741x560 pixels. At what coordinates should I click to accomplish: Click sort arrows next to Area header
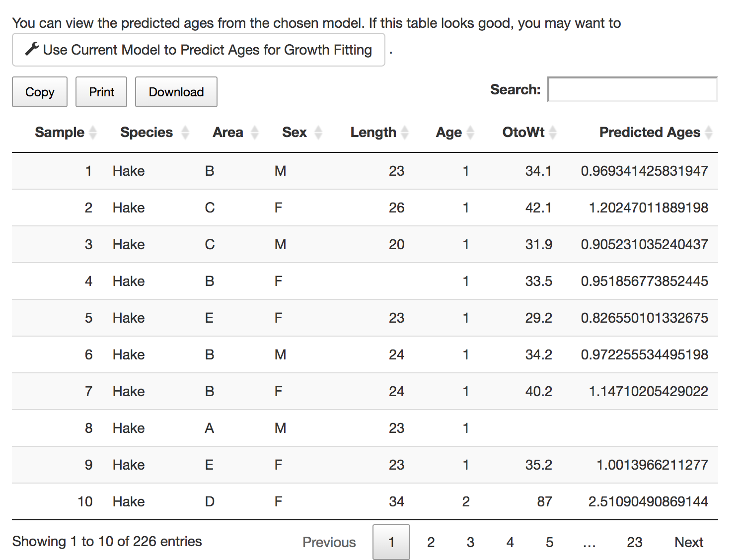point(255,133)
